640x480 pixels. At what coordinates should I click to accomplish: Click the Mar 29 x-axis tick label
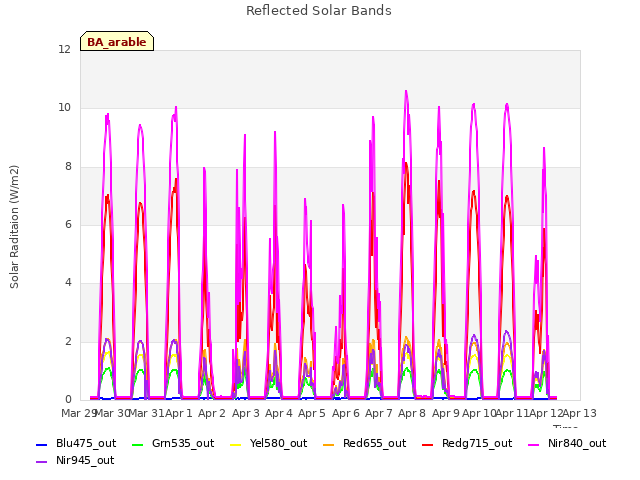(x=79, y=413)
